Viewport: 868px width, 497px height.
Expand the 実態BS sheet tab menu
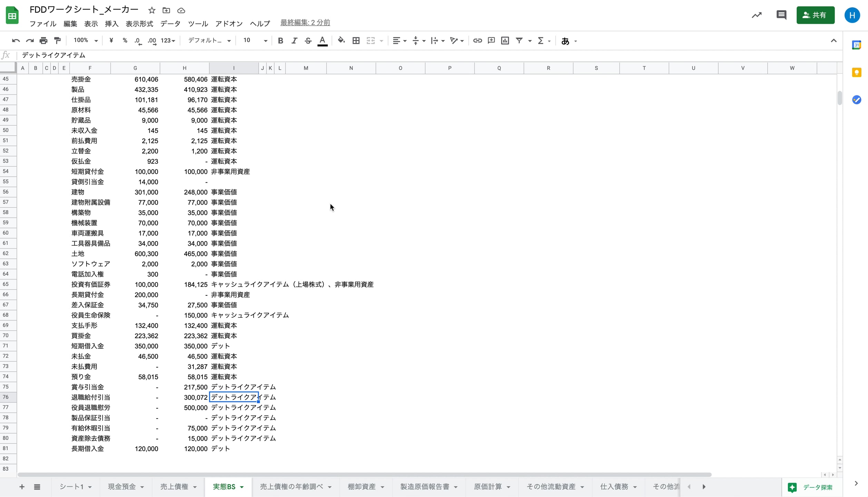(241, 487)
